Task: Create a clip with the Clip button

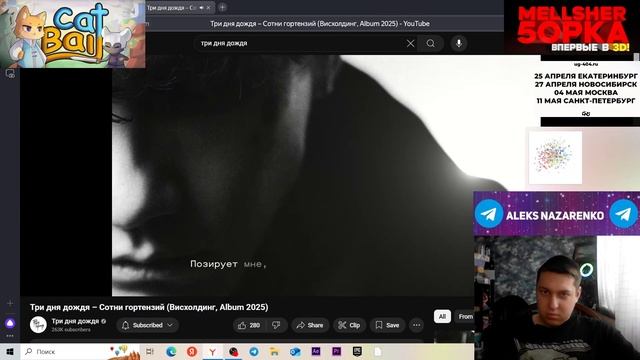Action: click(x=349, y=325)
